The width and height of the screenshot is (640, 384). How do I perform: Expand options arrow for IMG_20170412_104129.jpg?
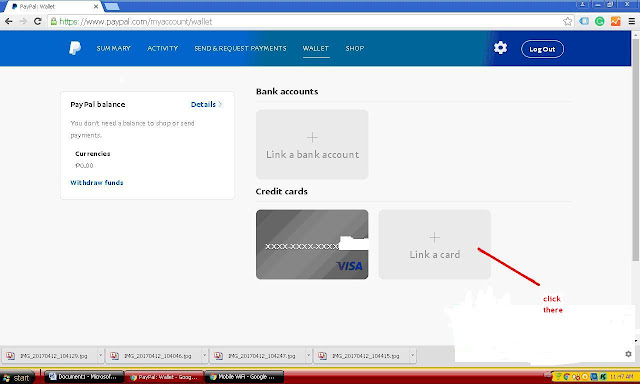click(x=100, y=355)
